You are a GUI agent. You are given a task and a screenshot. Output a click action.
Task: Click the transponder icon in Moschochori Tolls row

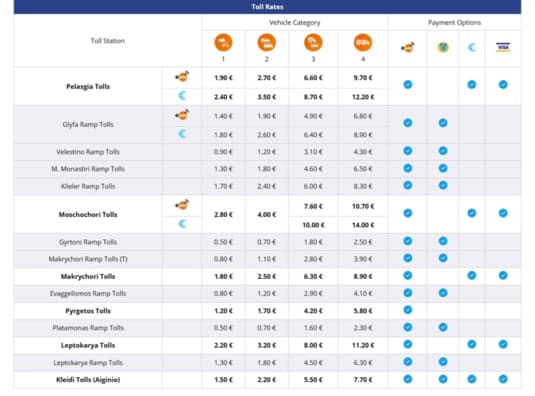click(182, 205)
